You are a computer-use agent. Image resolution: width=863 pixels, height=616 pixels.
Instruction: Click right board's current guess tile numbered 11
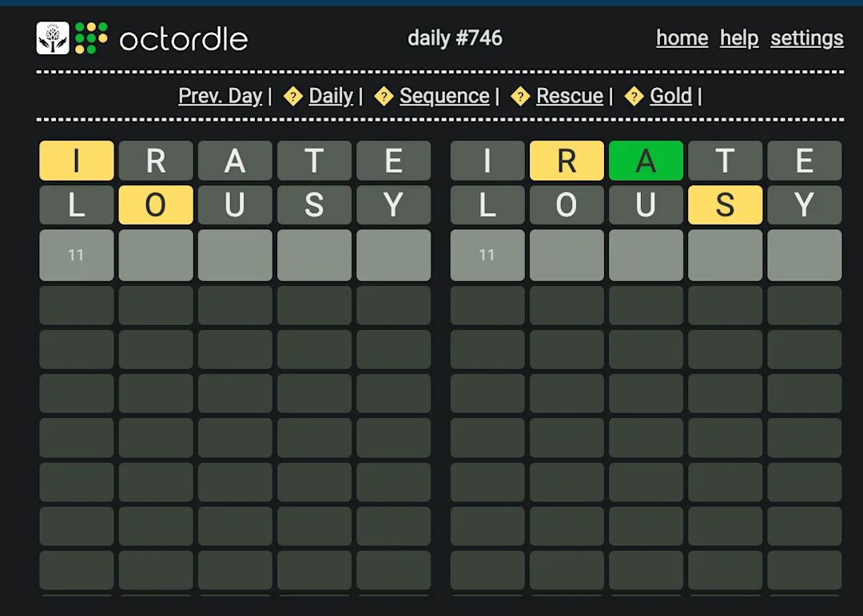[x=487, y=256]
